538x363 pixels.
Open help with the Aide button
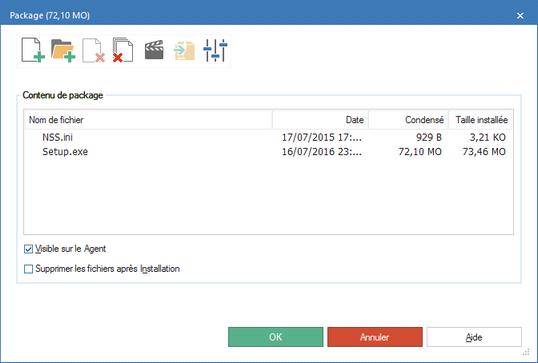click(x=474, y=337)
